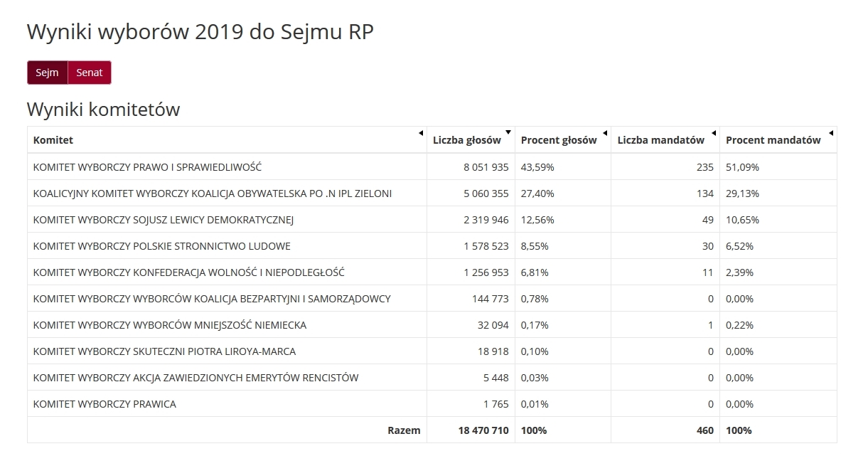This screenshot has width=868, height=456.
Task: Click Procent głosów column header text
Action: coord(559,140)
